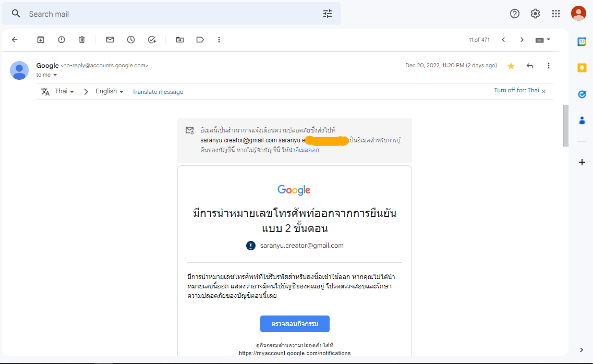Open more message options menu
Viewport: 593px width, 364px height.
click(x=548, y=66)
